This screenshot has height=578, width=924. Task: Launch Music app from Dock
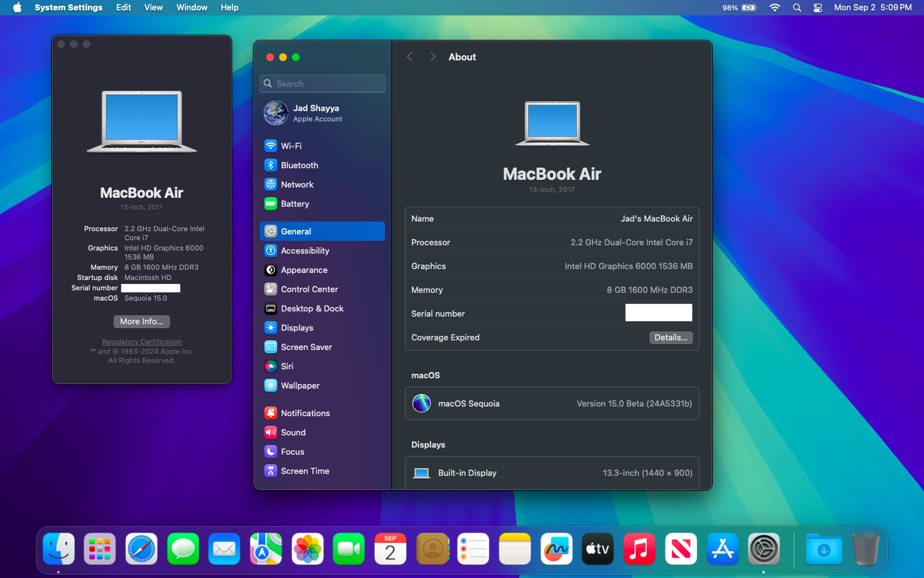(x=639, y=549)
